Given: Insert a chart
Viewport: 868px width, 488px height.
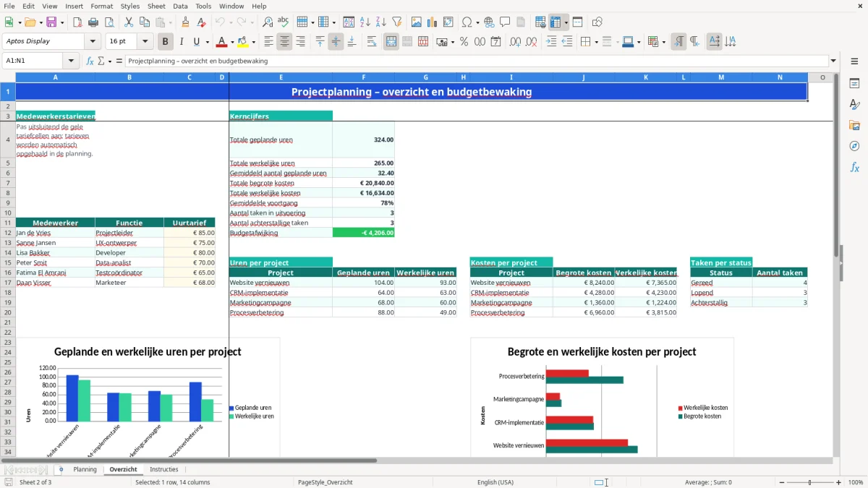Looking at the screenshot, I should 433,22.
